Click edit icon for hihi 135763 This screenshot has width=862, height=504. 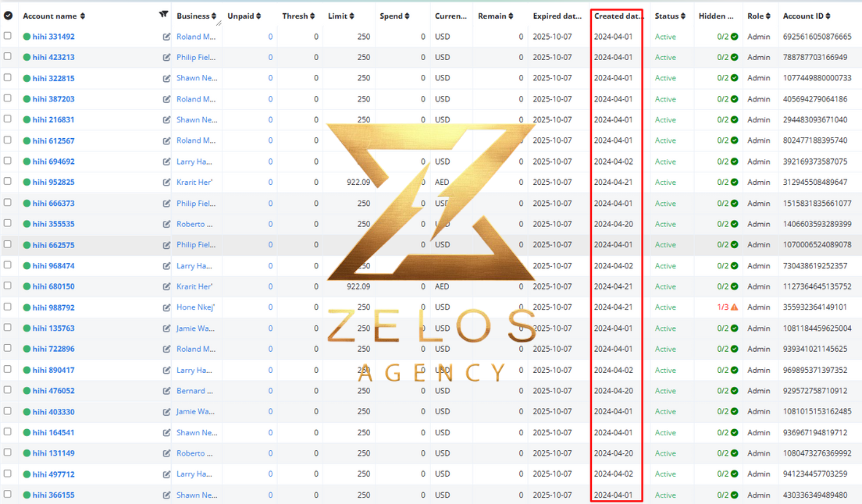[x=166, y=328]
